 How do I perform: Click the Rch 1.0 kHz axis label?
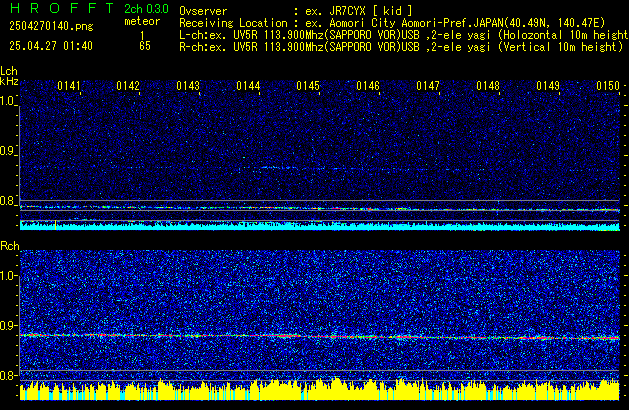8,276
